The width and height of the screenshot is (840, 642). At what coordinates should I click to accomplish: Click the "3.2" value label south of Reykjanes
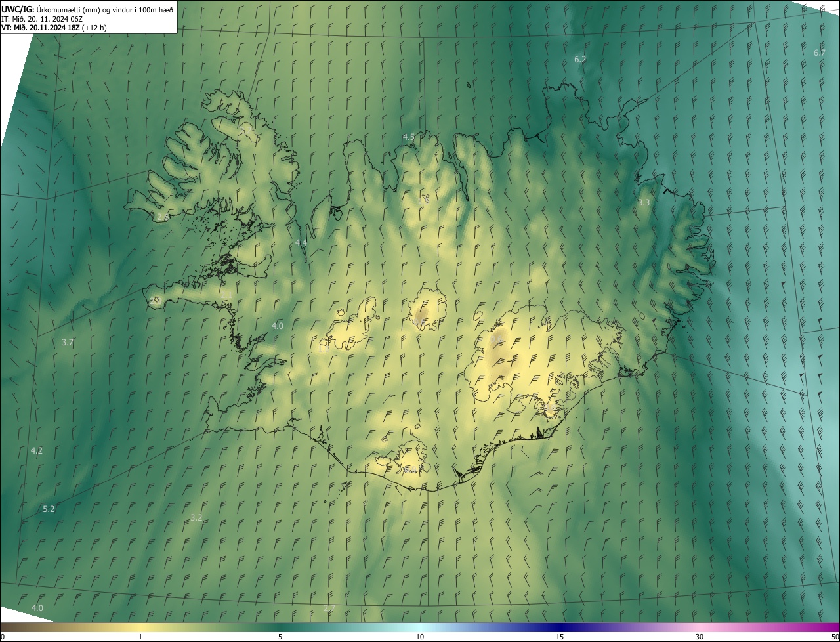coord(196,517)
